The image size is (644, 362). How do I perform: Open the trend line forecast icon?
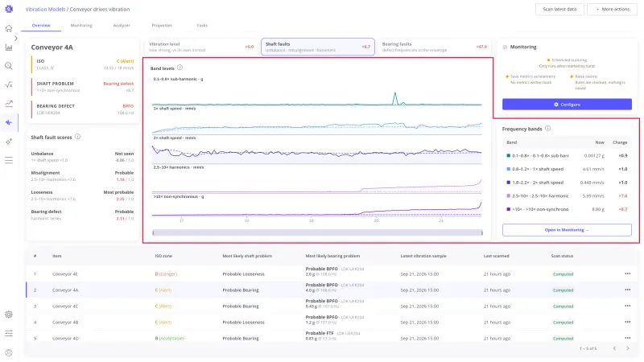9,104
